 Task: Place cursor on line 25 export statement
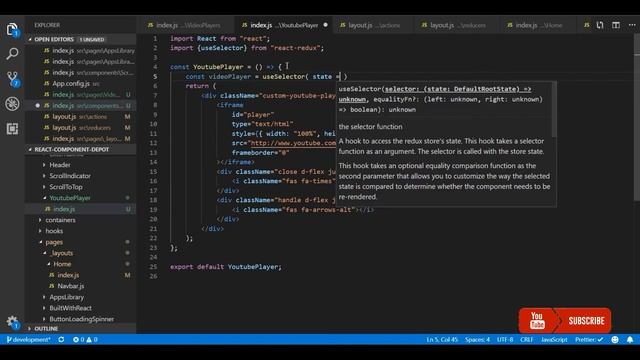(226, 267)
